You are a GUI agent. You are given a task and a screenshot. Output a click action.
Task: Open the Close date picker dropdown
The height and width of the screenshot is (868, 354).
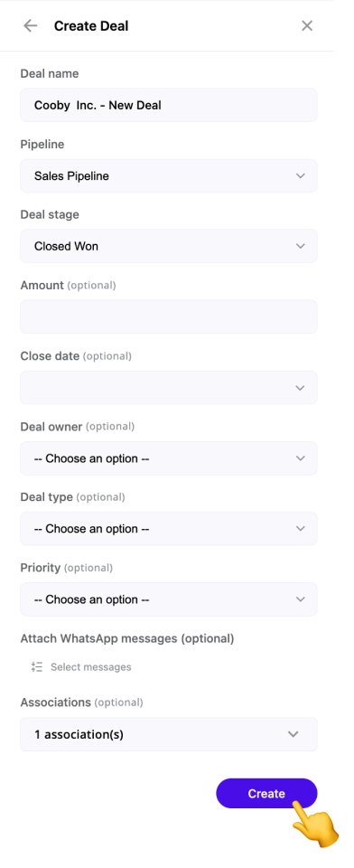(x=169, y=388)
